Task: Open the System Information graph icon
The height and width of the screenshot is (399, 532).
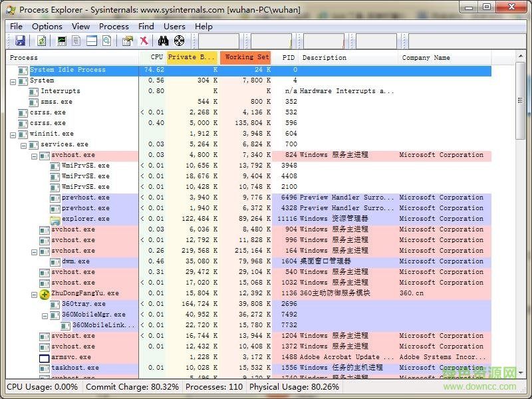Action: [x=61, y=40]
